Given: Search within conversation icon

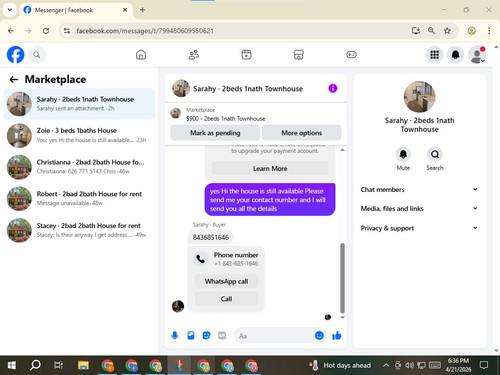Looking at the screenshot, I should pyautogui.click(x=435, y=154).
